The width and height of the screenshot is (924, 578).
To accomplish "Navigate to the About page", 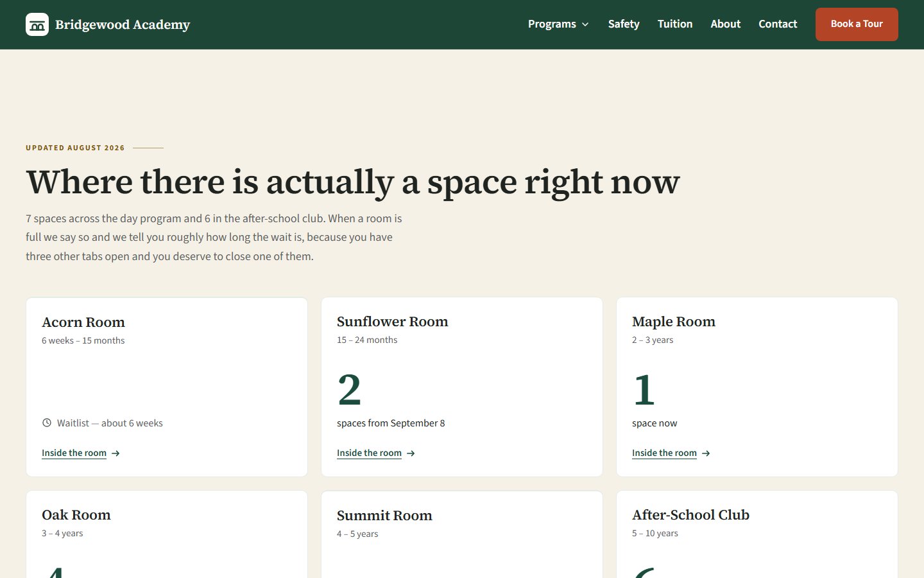I will 726,24.
